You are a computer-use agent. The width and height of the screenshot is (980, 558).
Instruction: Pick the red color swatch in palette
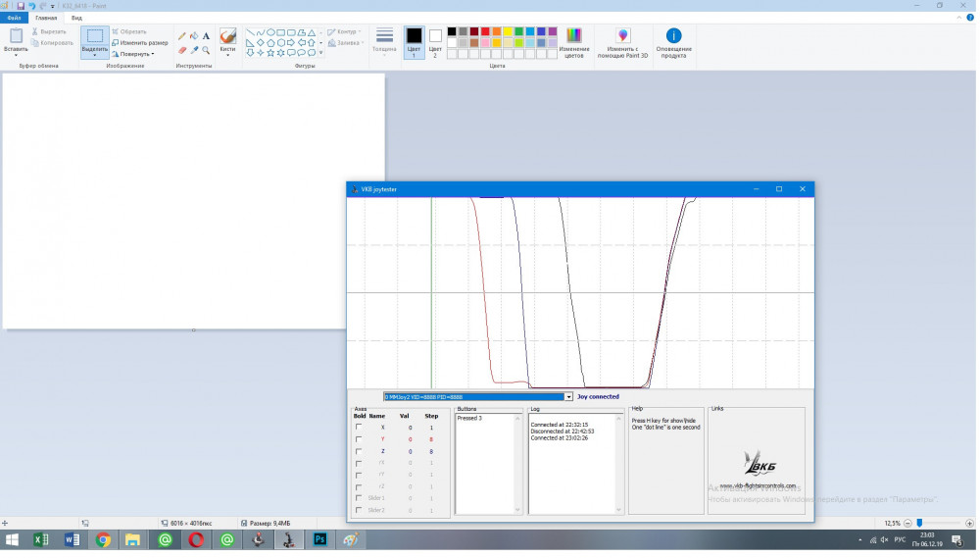(x=485, y=31)
